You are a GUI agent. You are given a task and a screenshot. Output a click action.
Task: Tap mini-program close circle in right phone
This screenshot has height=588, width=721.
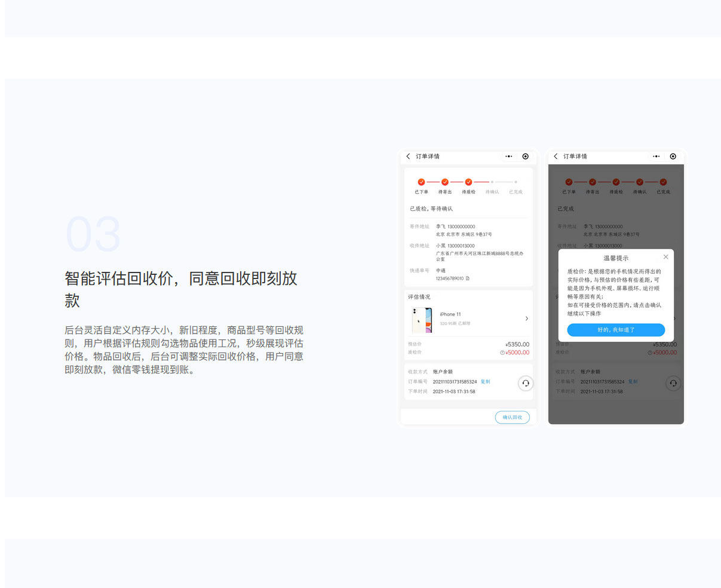pyautogui.click(x=673, y=157)
